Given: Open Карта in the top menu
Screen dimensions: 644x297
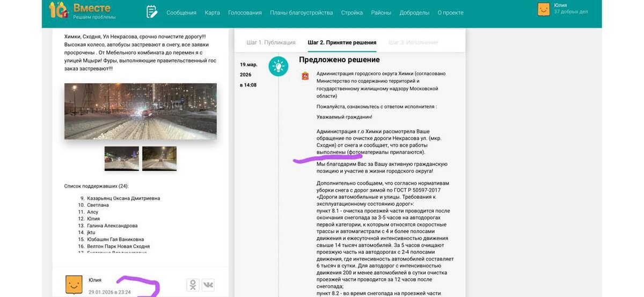Looking at the screenshot, I should point(213,12).
